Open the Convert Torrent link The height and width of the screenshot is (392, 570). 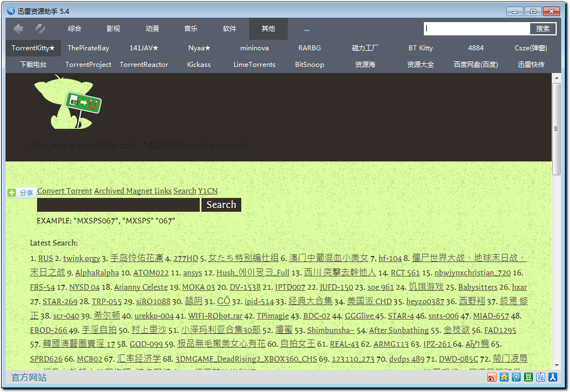[x=65, y=191]
